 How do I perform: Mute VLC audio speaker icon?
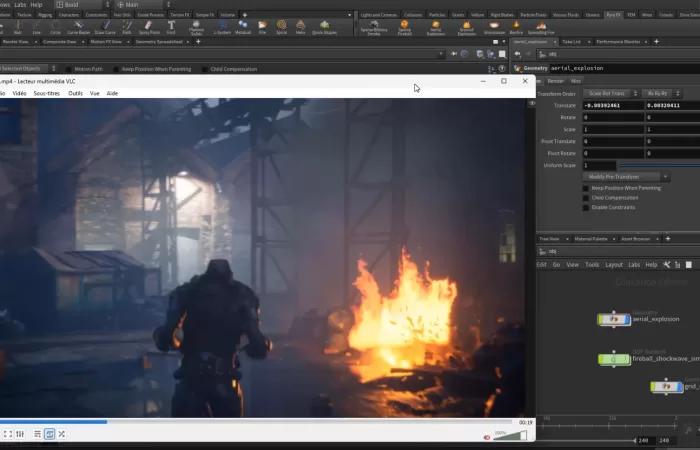(x=487, y=437)
